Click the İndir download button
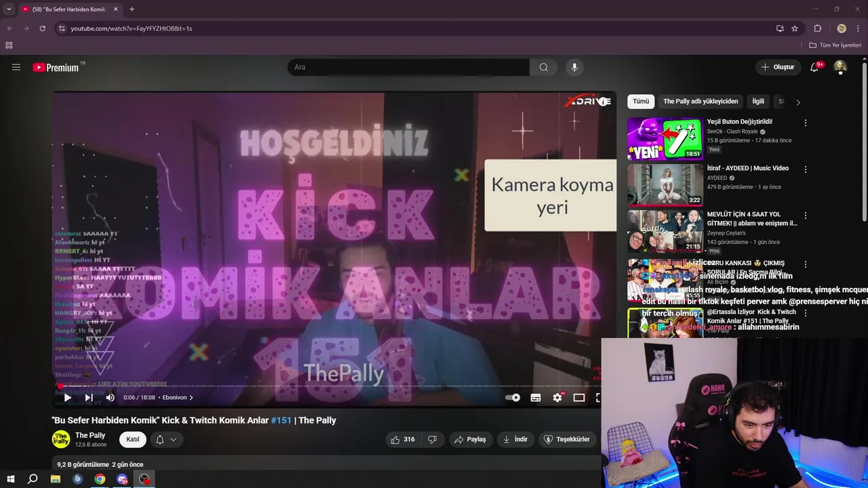 515,439
